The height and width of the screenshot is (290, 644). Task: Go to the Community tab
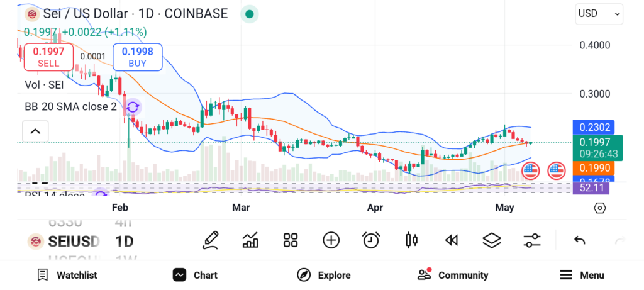[x=453, y=275]
